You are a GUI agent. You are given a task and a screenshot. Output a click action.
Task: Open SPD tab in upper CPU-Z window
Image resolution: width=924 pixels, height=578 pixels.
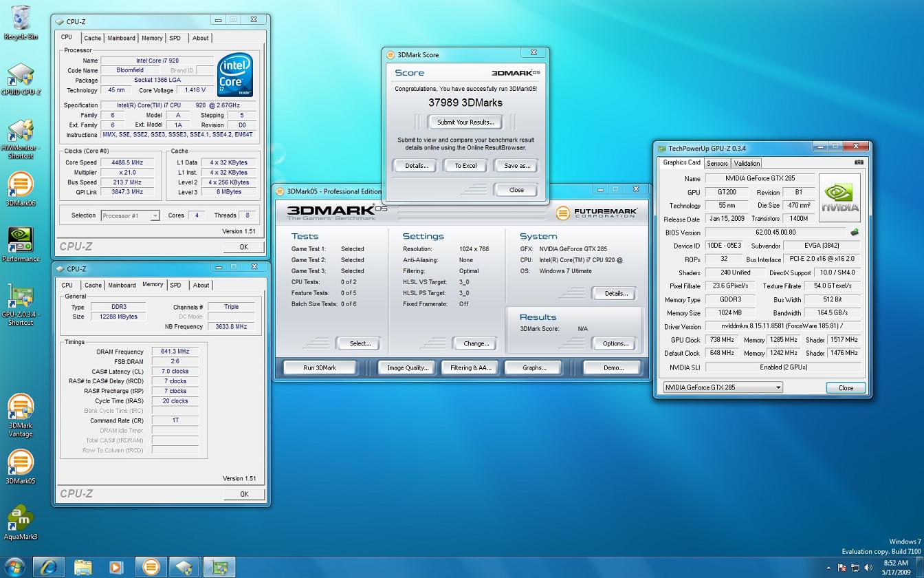(175, 38)
